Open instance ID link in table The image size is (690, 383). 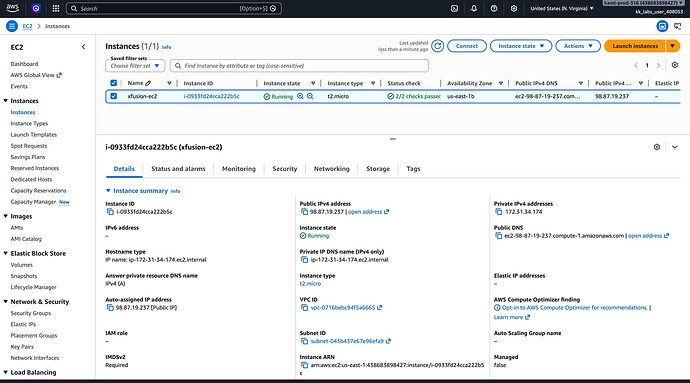tap(211, 96)
